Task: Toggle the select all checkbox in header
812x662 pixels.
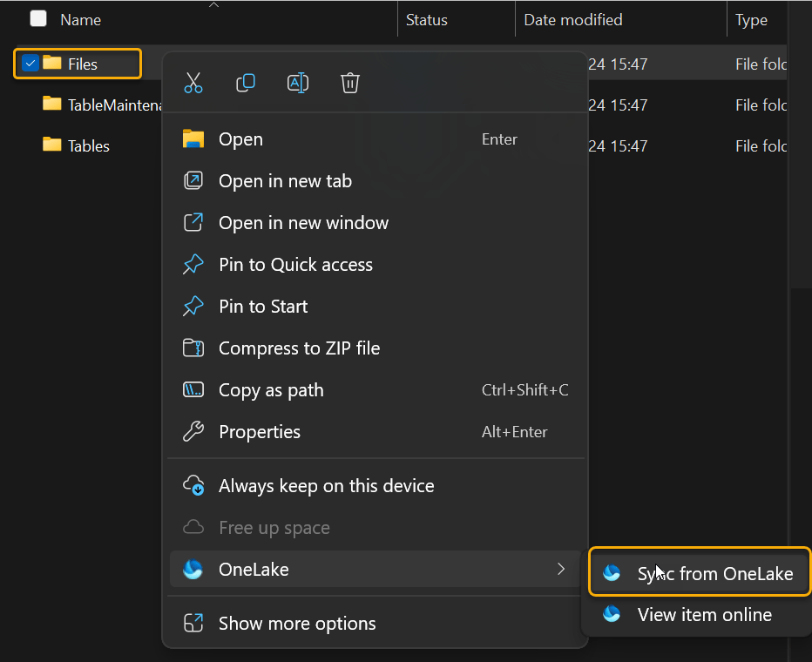Action: [38, 18]
